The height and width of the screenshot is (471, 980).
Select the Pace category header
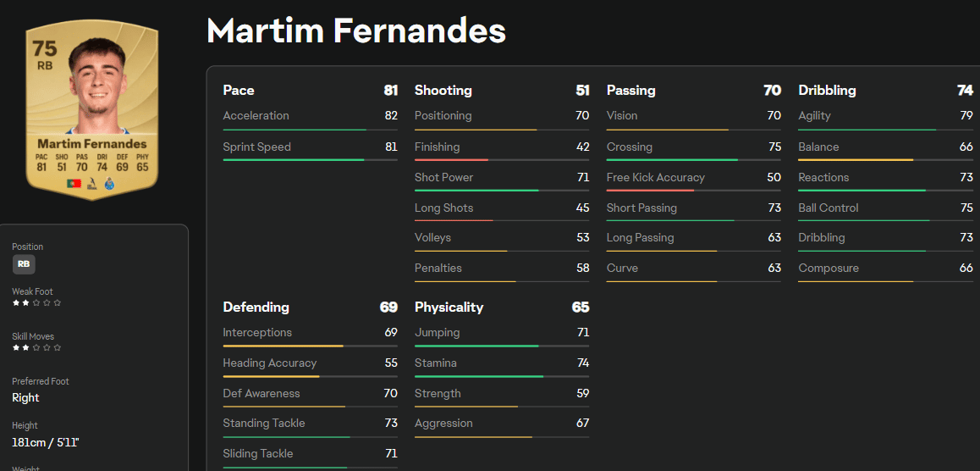point(239,90)
